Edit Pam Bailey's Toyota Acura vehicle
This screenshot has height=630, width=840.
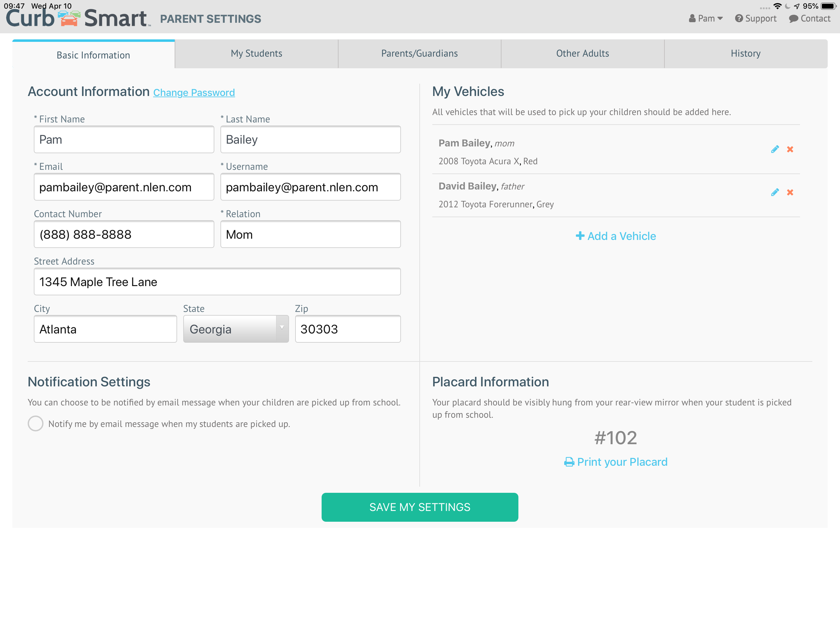coord(775,149)
